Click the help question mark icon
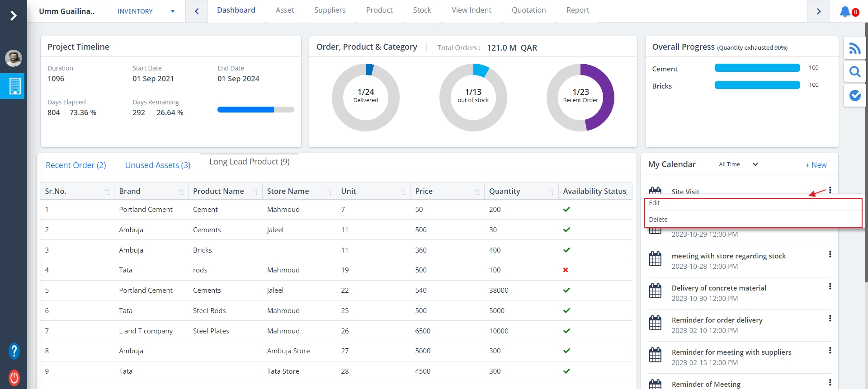The height and width of the screenshot is (389, 868). click(14, 351)
